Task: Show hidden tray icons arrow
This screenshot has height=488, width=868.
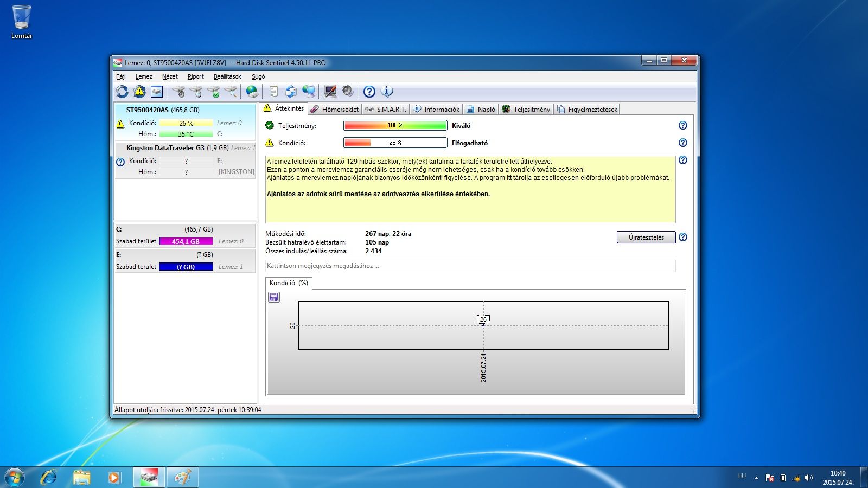Action: click(x=756, y=478)
